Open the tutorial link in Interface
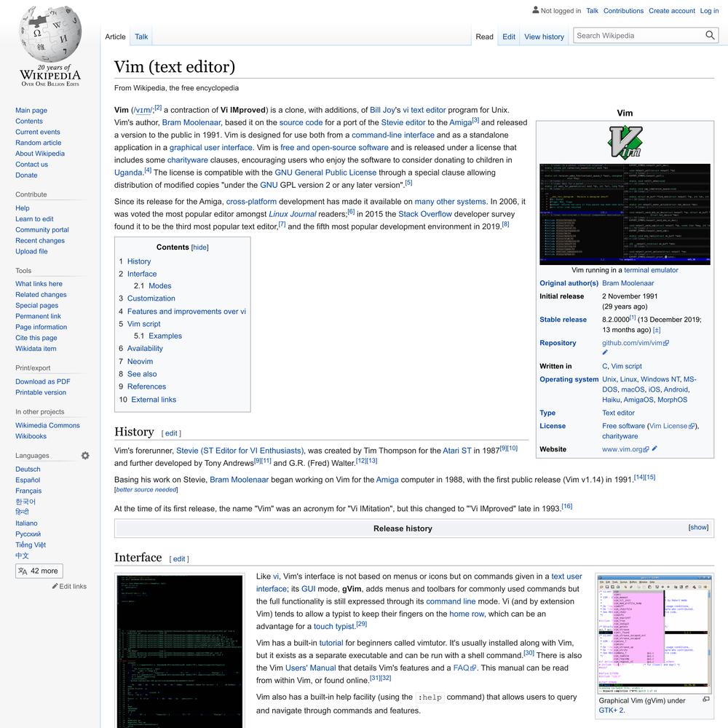Image resolution: width=728 pixels, height=728 pixels. point(331,643)
